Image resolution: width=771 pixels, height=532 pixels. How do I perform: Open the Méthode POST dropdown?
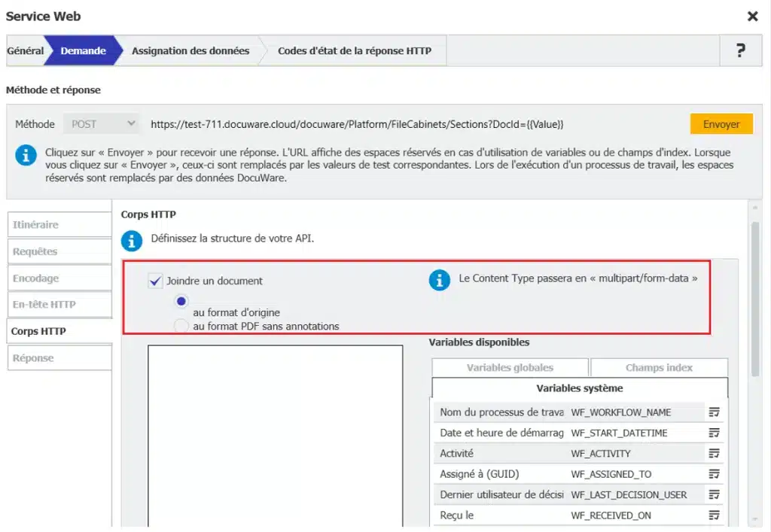point(102,124)
